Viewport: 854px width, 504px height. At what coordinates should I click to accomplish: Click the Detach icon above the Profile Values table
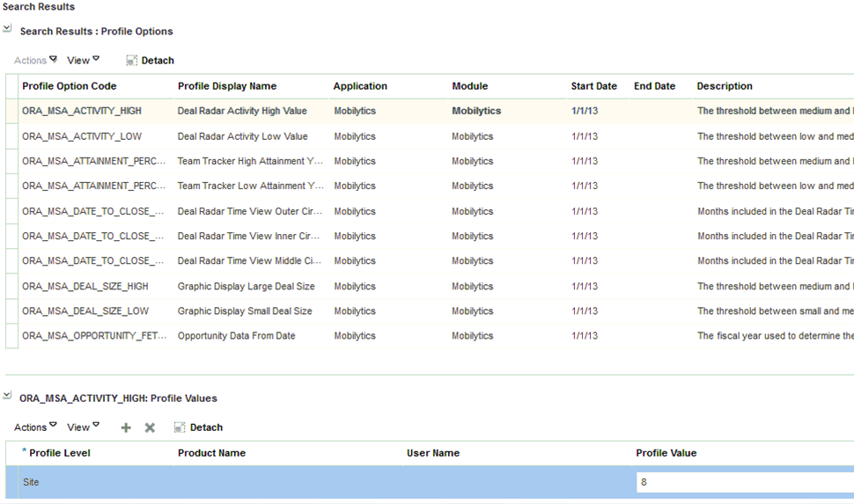(180, 427)
